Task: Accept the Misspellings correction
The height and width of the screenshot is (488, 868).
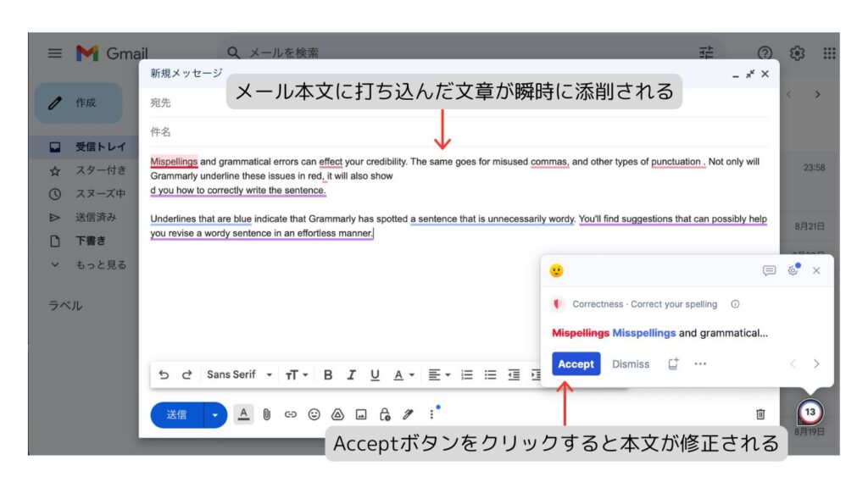Action: point(576,364)
